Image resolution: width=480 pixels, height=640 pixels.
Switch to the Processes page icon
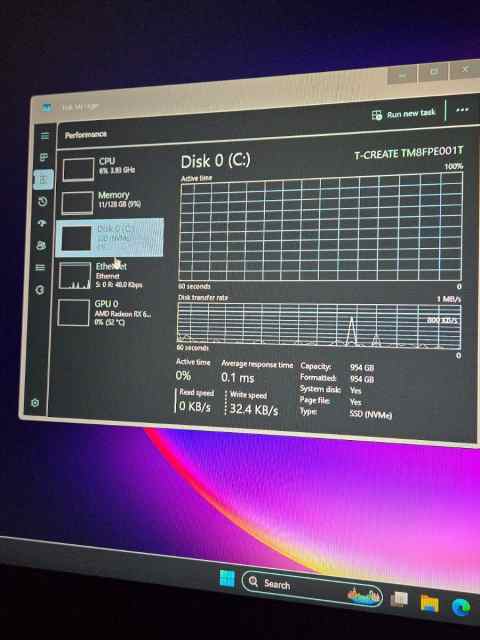(44, 157)
